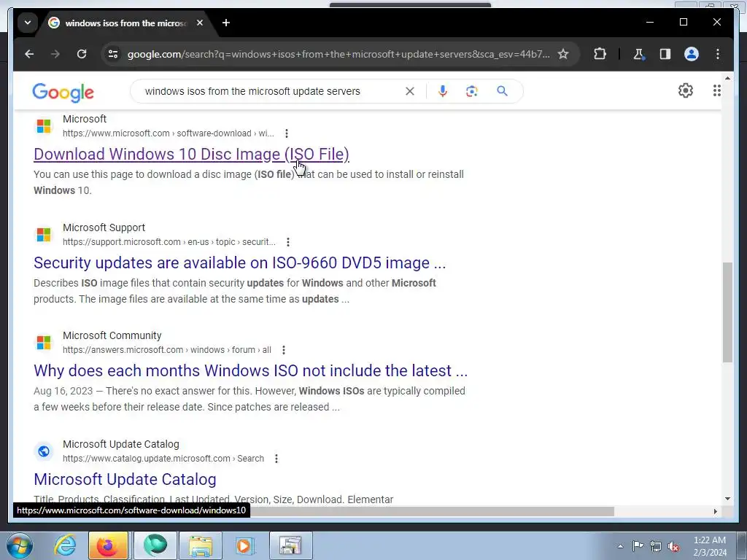The image size is (747, 560).
Task: Open the Google apps grid
Action: pos(716,90)
